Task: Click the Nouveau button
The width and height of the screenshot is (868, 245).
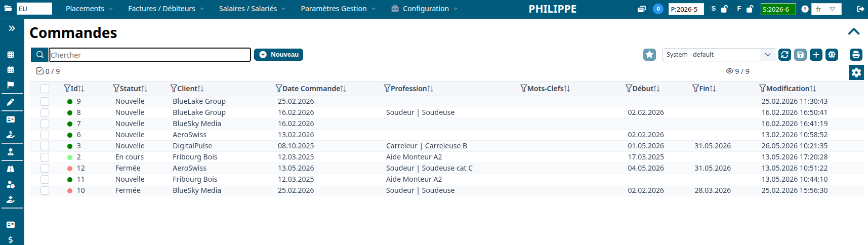Action: click(x=278, y=55)
